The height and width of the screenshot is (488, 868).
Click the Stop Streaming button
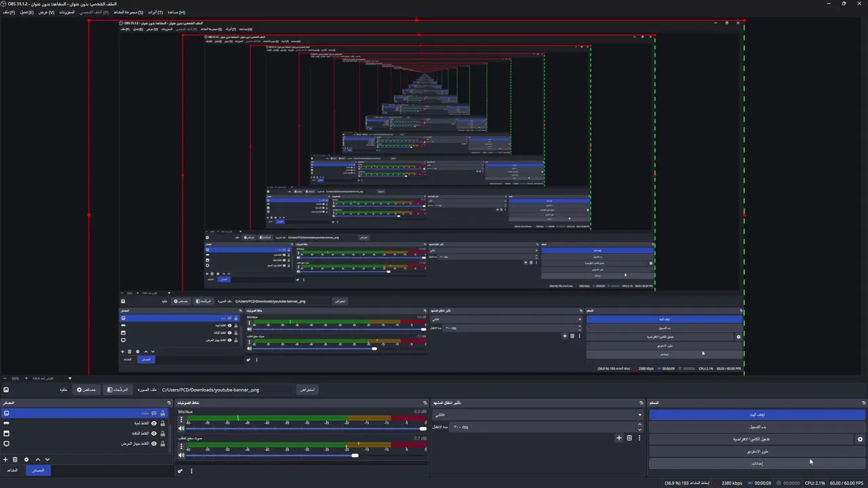click(x=757, y=415)
